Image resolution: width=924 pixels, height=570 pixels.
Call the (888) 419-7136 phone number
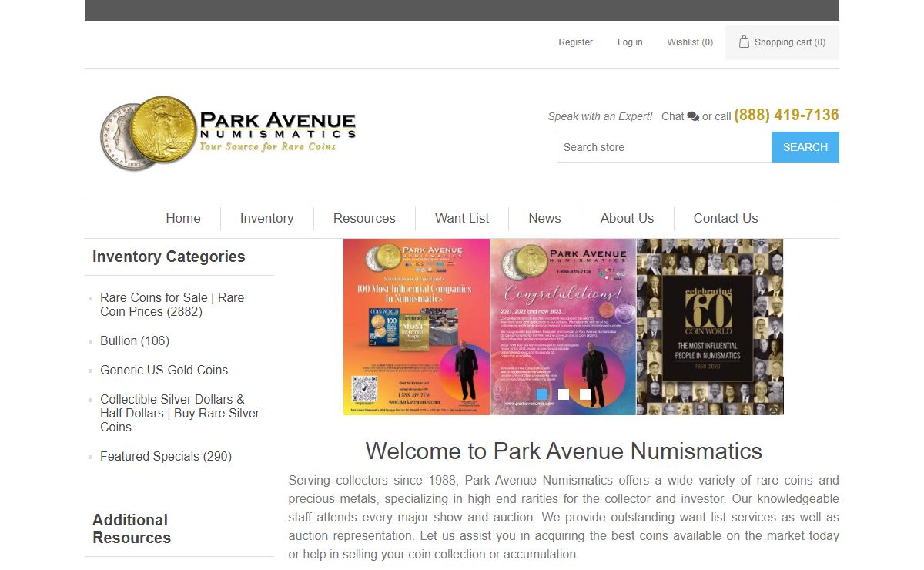pyautogui.click(x=786, y=115)
